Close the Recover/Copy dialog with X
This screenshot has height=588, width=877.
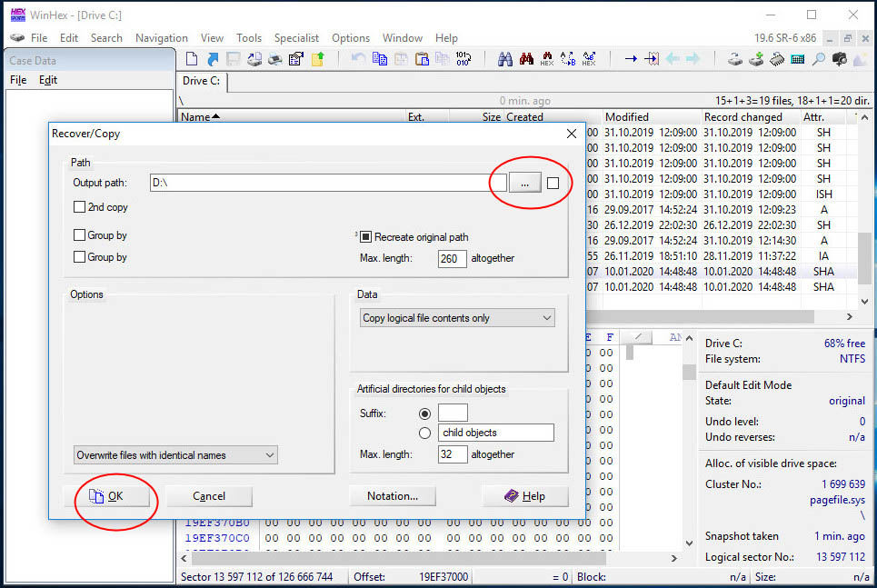571,134
